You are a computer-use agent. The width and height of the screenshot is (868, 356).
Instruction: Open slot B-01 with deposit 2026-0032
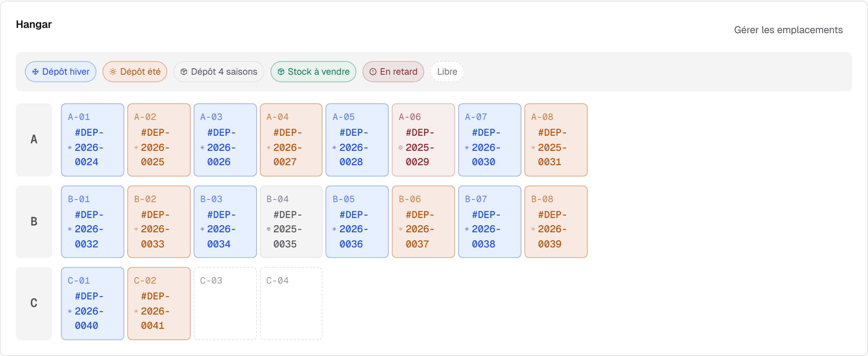(93, 222)
